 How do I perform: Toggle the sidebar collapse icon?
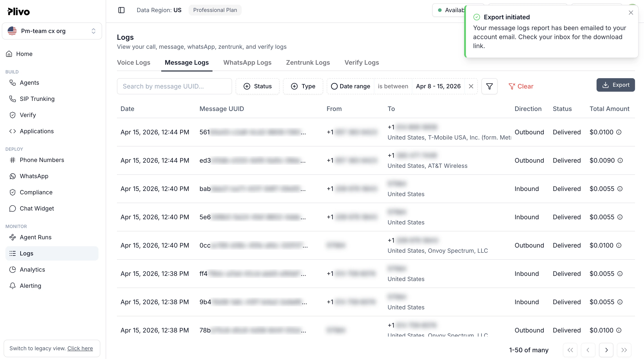click(x=121, y=10)
